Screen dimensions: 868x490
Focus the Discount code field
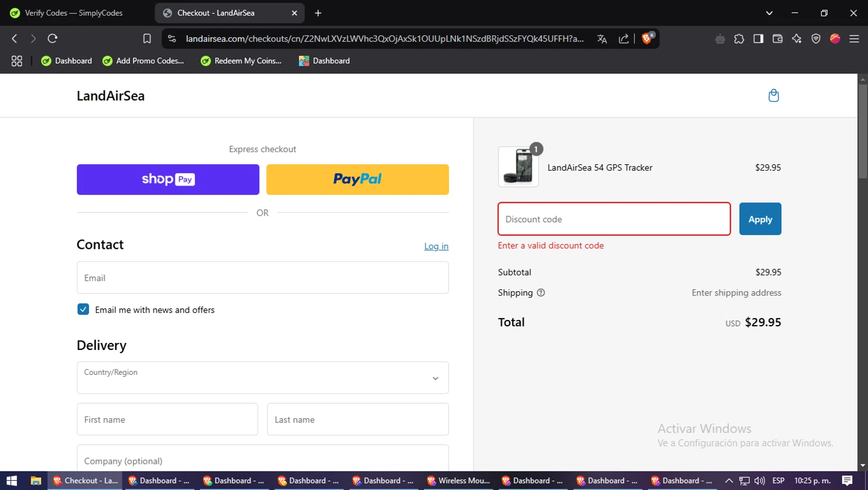pos(614,219)
